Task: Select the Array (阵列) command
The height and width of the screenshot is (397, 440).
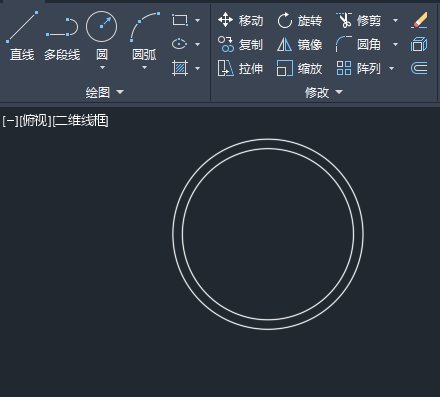Action: coord(359,68)
